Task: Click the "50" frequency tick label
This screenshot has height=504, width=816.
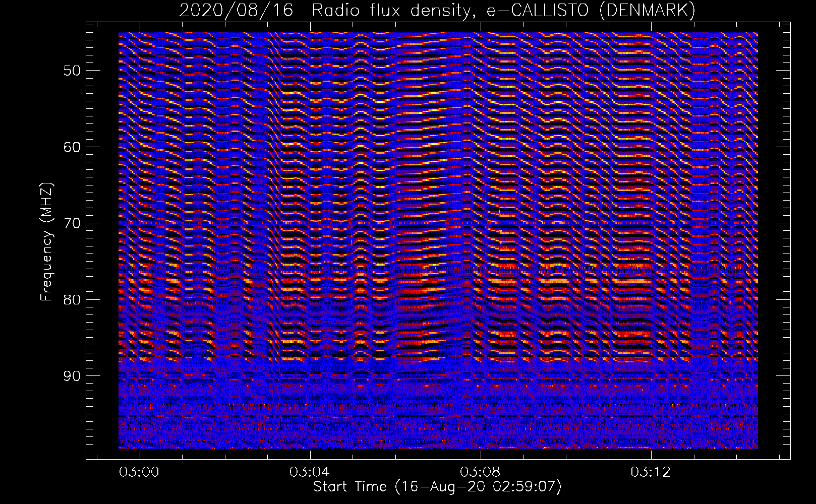Action: [72, 70]
